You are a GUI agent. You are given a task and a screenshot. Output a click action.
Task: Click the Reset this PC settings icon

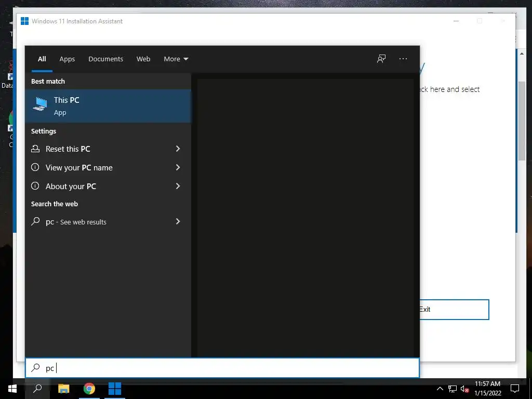point(35,149)
